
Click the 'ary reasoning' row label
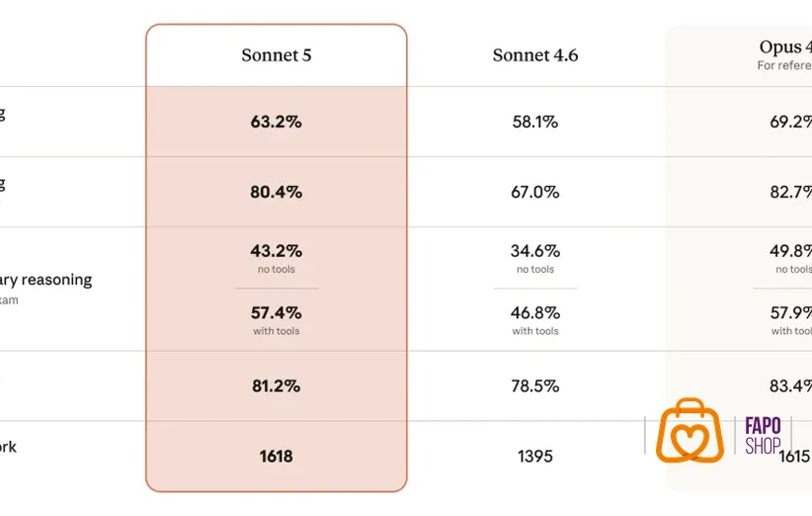click(x=46, y=280)
